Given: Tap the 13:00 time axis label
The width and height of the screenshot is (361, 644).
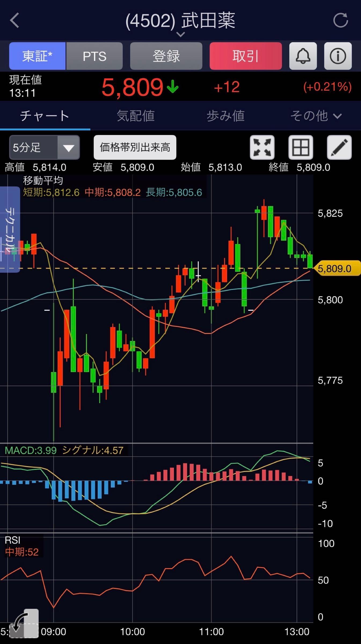Looking at the screenshot, I should 297,632.
